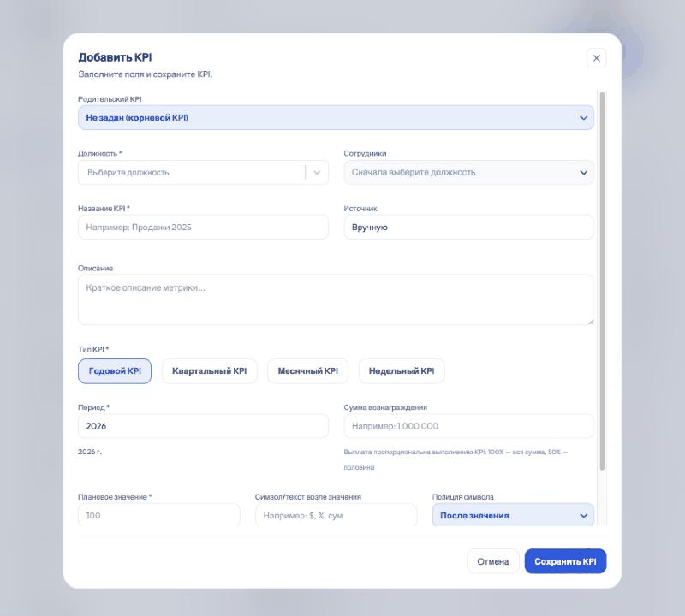Screen dimensions: 685x616
Task: Click the Отмена button
Action: tap(493, 561)
